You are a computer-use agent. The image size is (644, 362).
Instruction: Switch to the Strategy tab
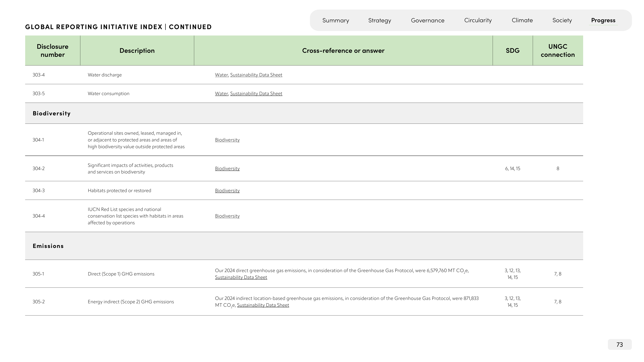coord(379,20)
